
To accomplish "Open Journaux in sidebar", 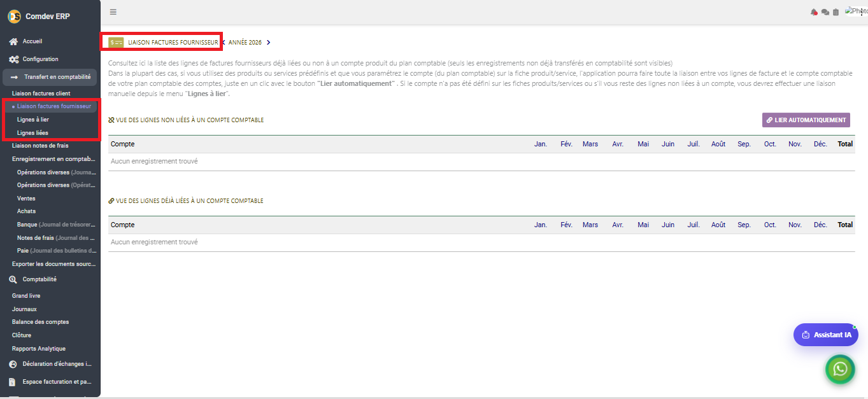I will tap(24, 309).
